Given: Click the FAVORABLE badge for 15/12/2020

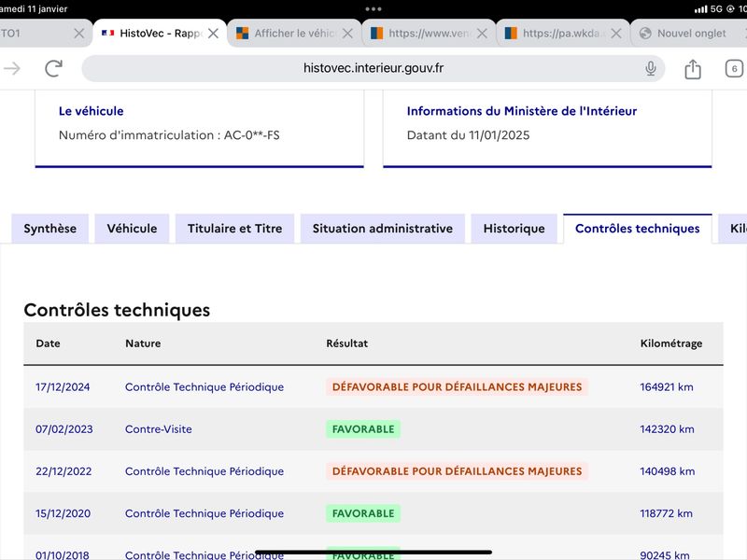Looking at the screenshot, I should pos(363,513).
